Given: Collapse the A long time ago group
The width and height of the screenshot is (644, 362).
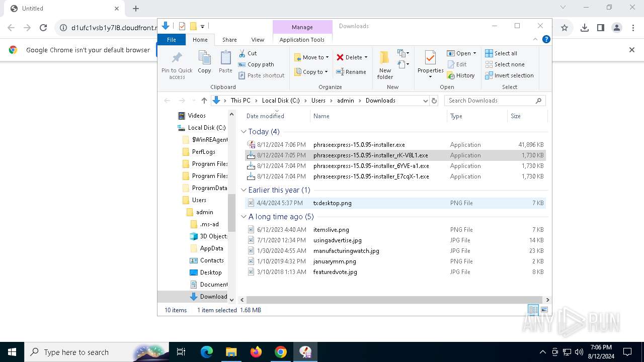Looking at the screenshot, I should coord(244,217).
